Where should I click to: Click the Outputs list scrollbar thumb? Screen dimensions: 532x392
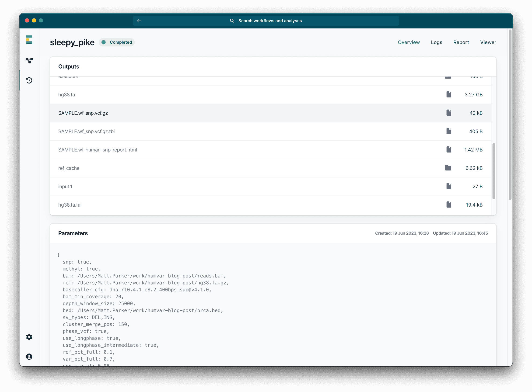pyautogui.click(x=493, y=171)
